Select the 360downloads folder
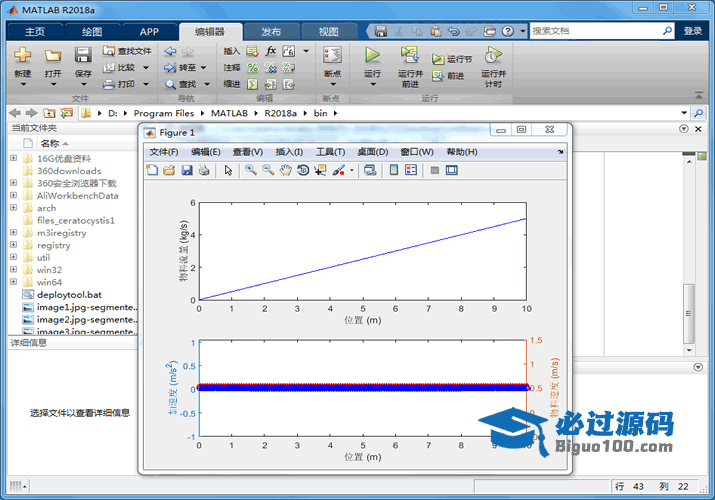This screenshot has height=500, width=715. [x=69, y=171]
